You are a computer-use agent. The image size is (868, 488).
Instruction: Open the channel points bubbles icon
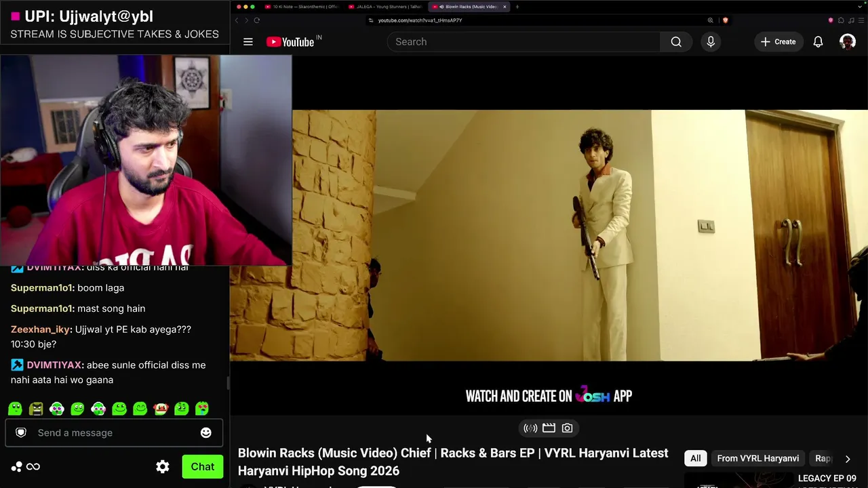click(16, 467)
